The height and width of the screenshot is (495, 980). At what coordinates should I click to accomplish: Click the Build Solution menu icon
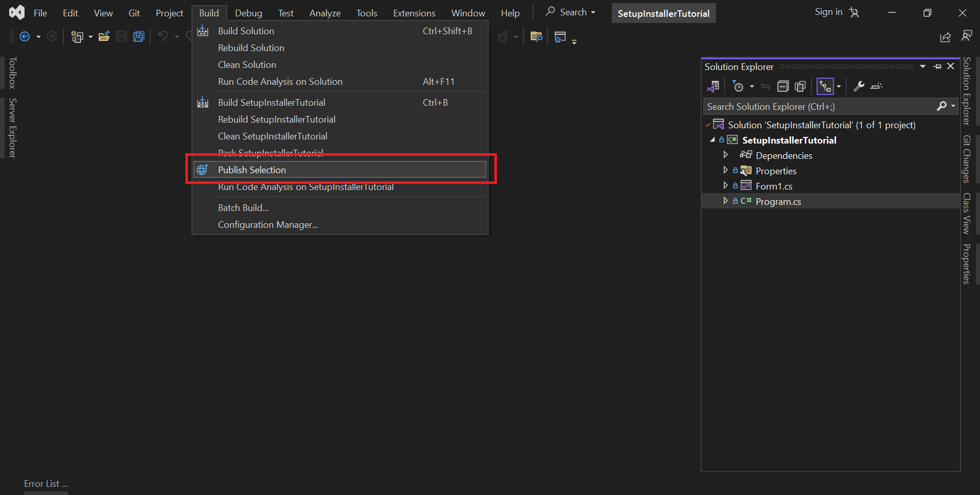pyautogui.click(x=203, y=31)
